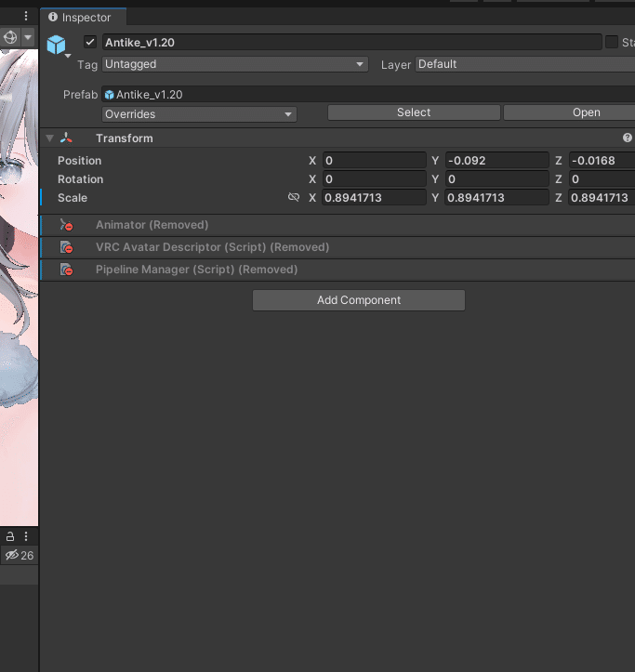The image size is (635, 672).
Task: Click the Select prefab button
Action: point(414,112)
